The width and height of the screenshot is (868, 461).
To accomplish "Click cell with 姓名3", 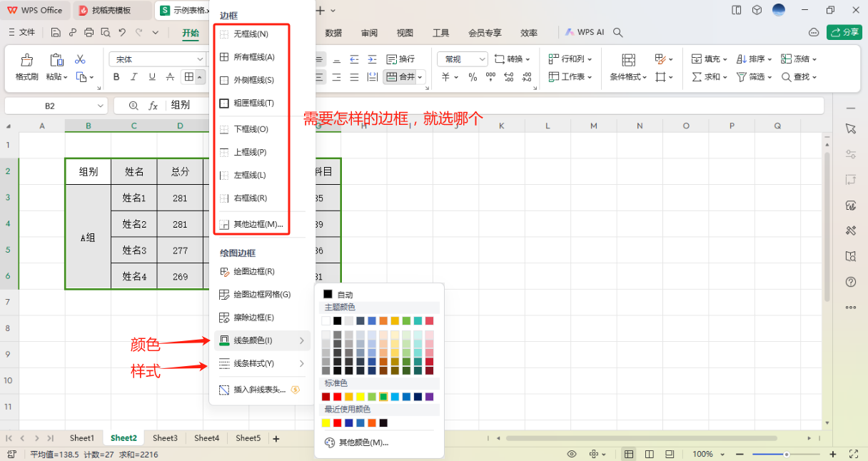I will coord(134,250).
